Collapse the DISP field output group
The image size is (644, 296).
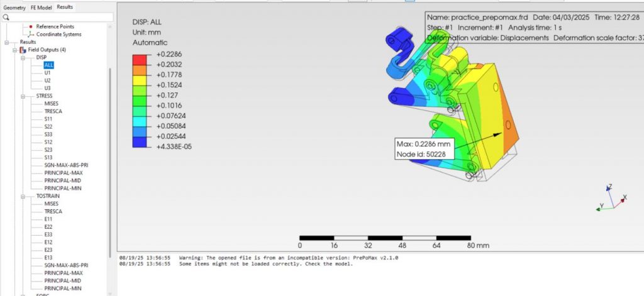[x=23, y=57]
